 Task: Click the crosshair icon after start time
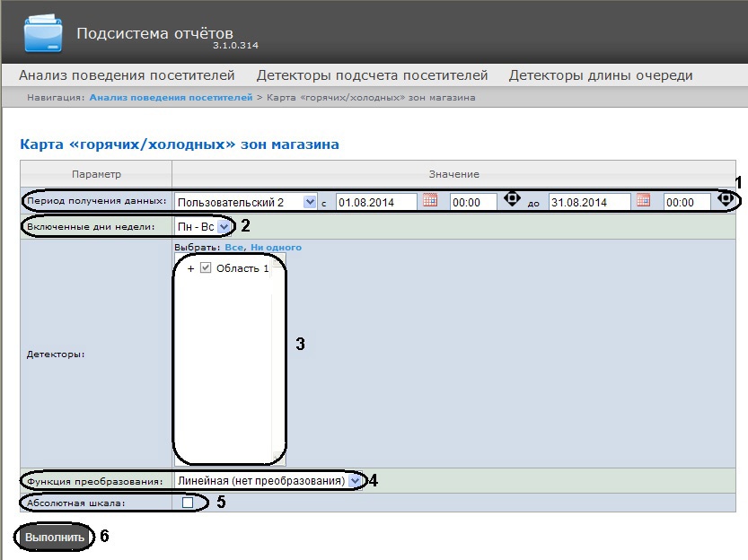click(512, 199)
